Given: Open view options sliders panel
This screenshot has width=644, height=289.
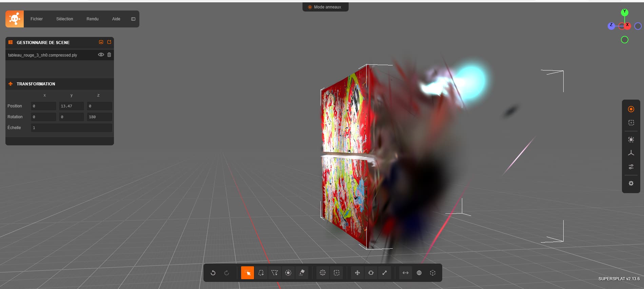Looking at the screenshot, I should coord(631,167).
